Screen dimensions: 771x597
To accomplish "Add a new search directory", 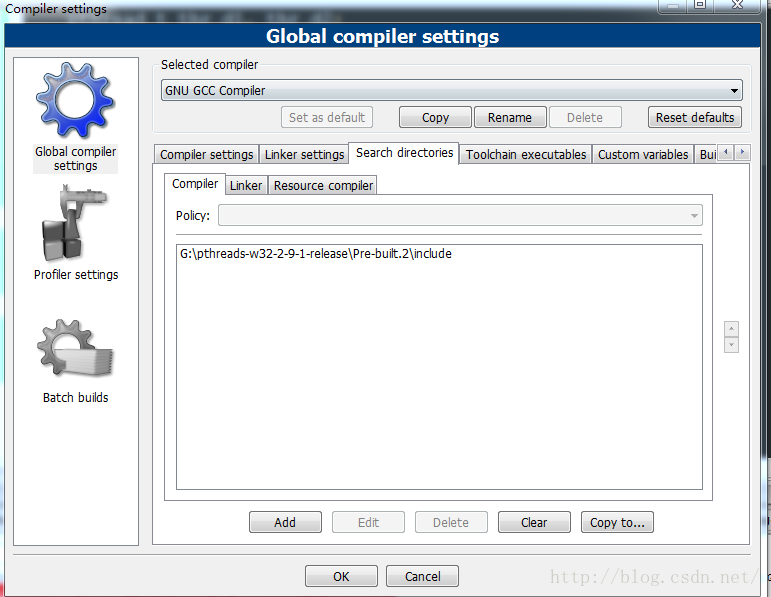I will point(285,522).
